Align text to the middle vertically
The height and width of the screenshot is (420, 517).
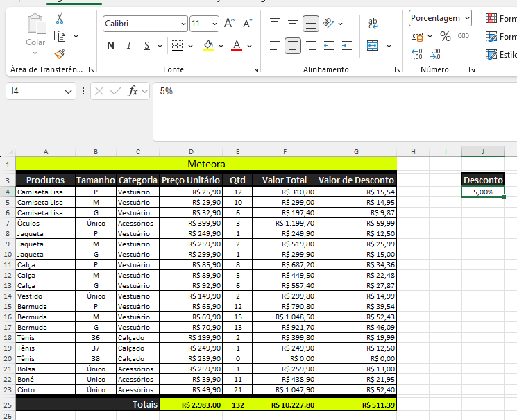[x=293, y=23]
